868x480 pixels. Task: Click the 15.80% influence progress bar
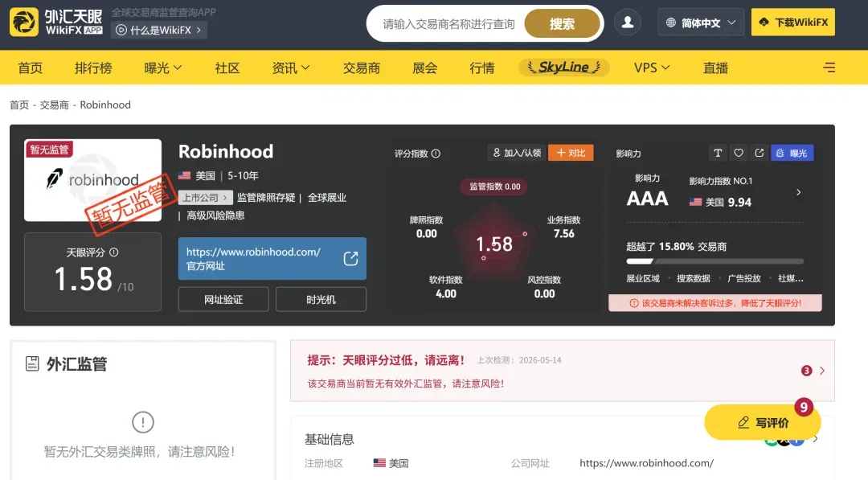[714, 261]
